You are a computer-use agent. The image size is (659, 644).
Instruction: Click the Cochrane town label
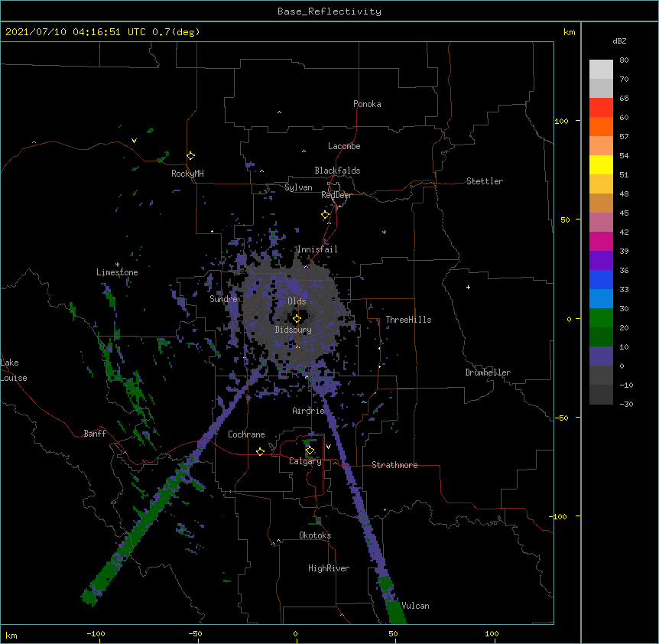click(246, 434)
